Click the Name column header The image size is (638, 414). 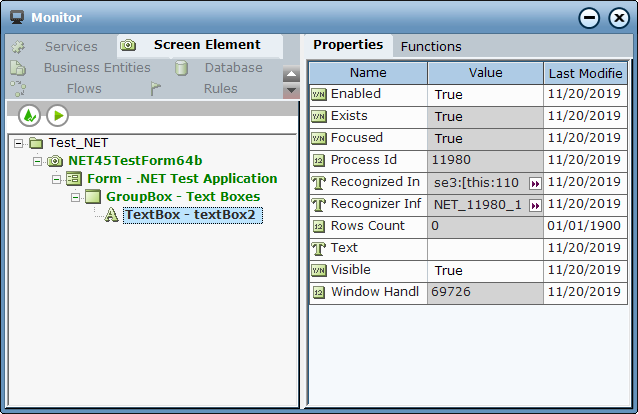click(x=368, y=73)
